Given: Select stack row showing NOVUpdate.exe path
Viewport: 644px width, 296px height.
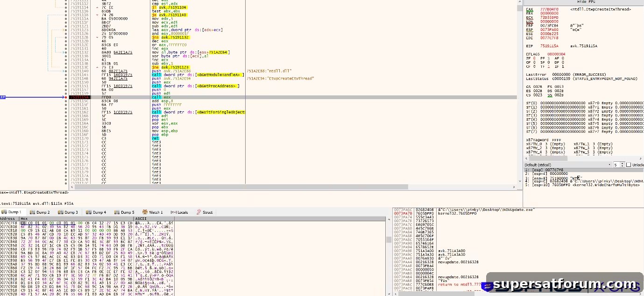Looking at the screenshot, I should [x=464, y=209].
